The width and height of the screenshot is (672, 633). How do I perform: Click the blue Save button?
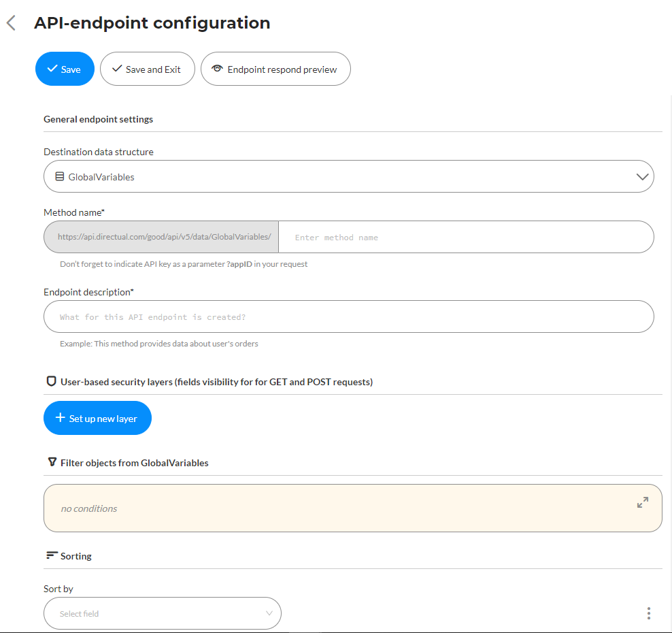(65, 69)
